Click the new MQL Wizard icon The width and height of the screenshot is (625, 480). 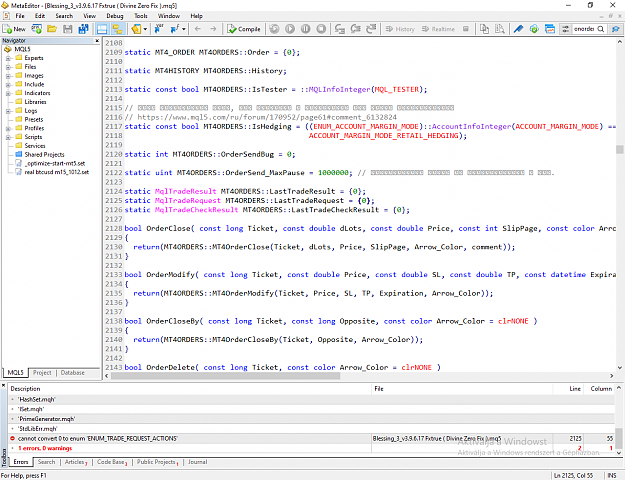click(x=36, y=29)
